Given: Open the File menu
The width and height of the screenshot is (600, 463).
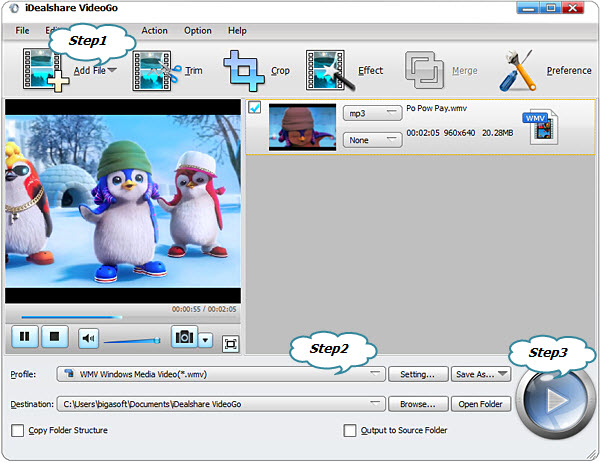Looking at the screenshot, I should (x=22, y=31).
